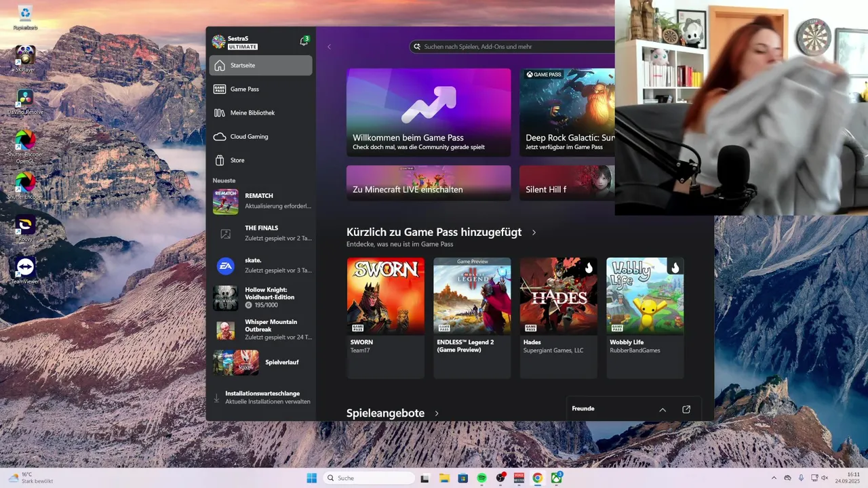Select plain Shutter Encoder desktop shortcut
Image resolution: width=868 pixels, height=488 pixels.
[25, 186]
